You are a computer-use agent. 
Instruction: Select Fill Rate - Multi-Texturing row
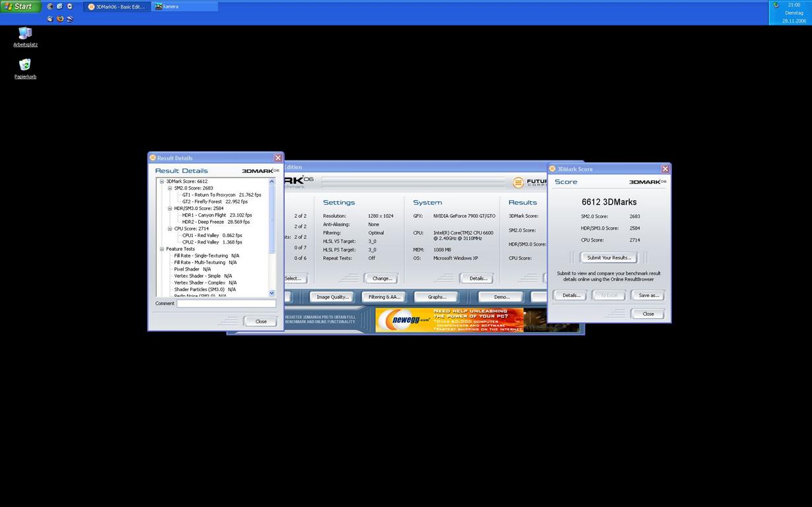click(205, 262)
